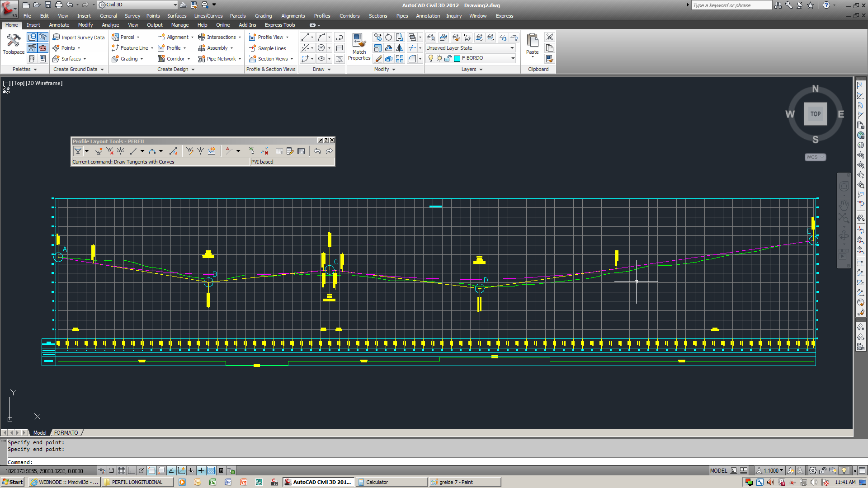Switch to the FORMATO layout tab
This screenshot has height=488, width=868.
pos(66,432)
